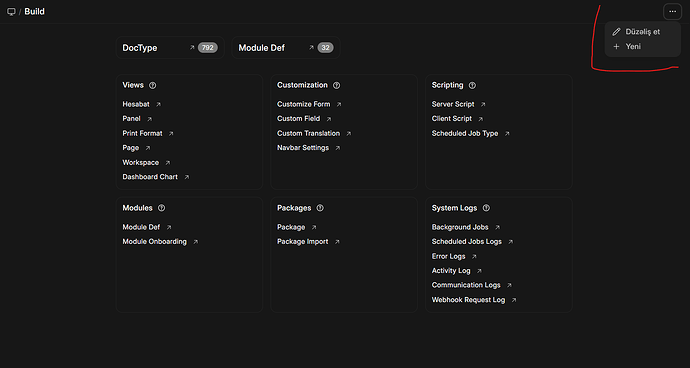Click the help icon next to Scripting
The image size is (690, 368).
pos(472,85)
